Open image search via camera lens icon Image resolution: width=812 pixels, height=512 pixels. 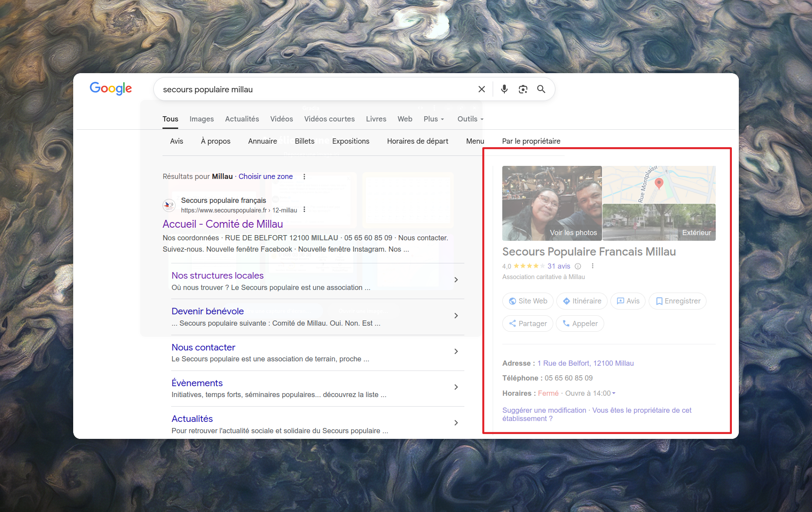523,89
